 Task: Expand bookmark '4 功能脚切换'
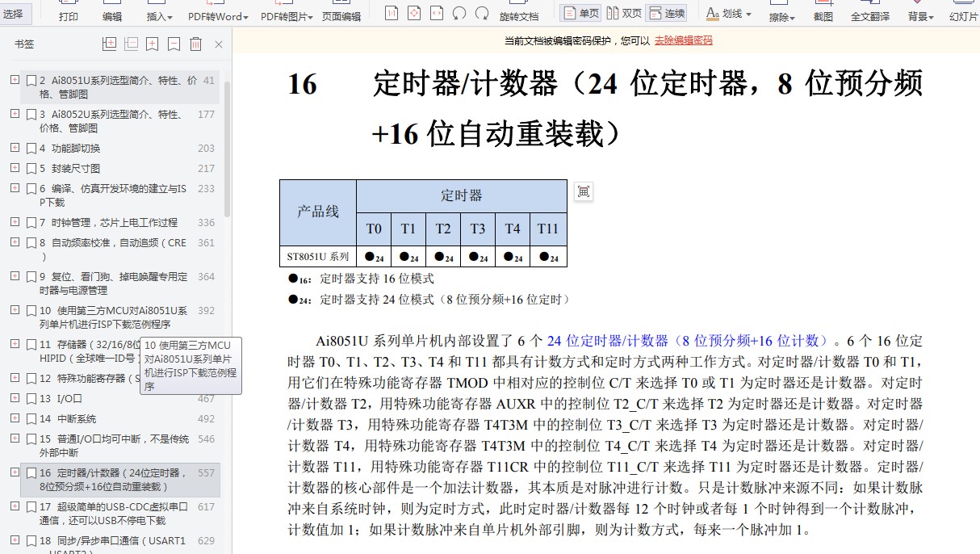coord(15,148)
